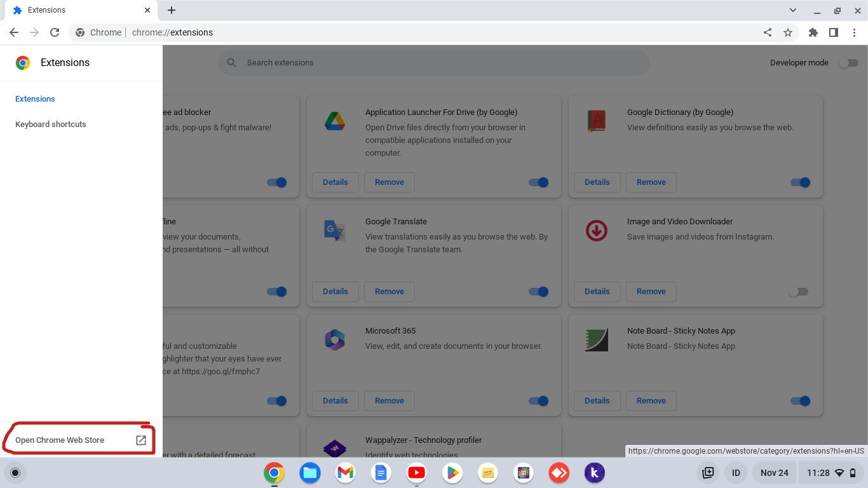868x488 pixels.
Task: Click the Microsoft 365 extension title
Action: (x=391, y=331)
